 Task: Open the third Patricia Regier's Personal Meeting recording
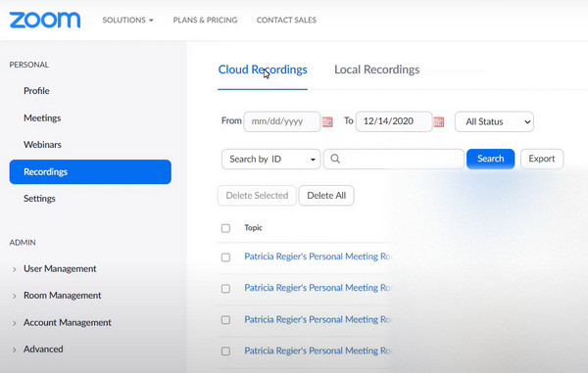point(318,319)
